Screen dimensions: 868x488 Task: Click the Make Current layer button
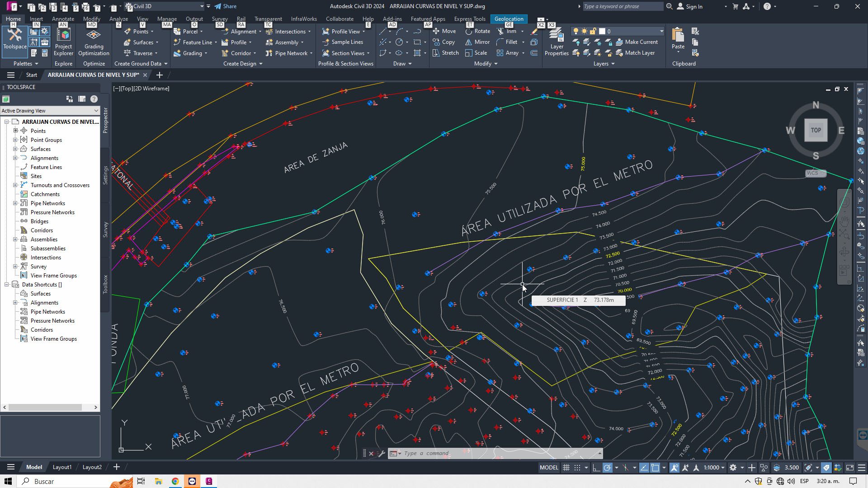[x=641, y=42]
